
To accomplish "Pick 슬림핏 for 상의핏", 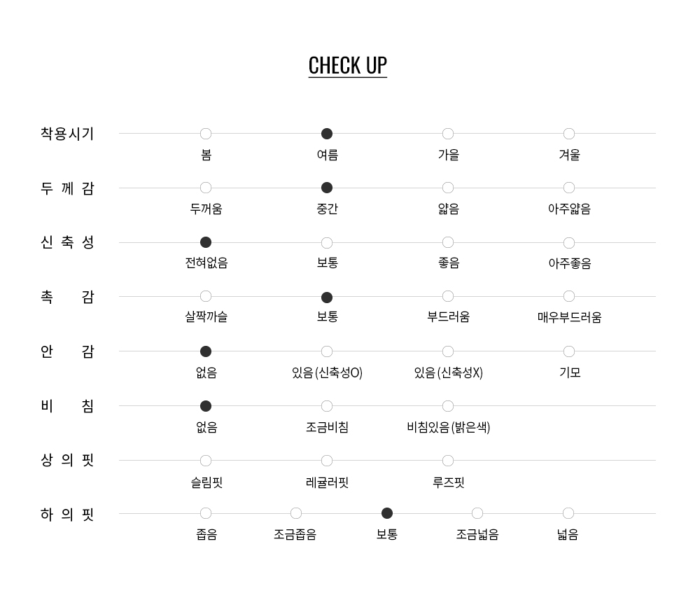I will click(x=206, y=461).
